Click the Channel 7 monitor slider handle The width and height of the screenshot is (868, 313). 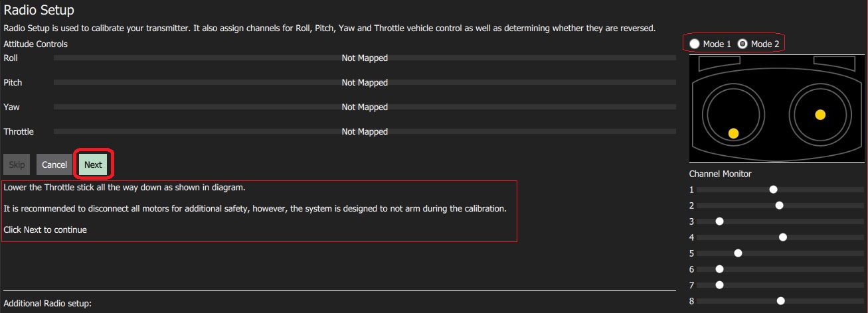[x=719, y=285]
